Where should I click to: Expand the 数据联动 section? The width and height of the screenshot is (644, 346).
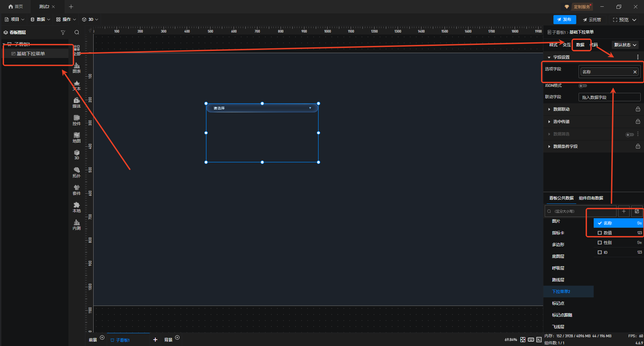[561, 109]
